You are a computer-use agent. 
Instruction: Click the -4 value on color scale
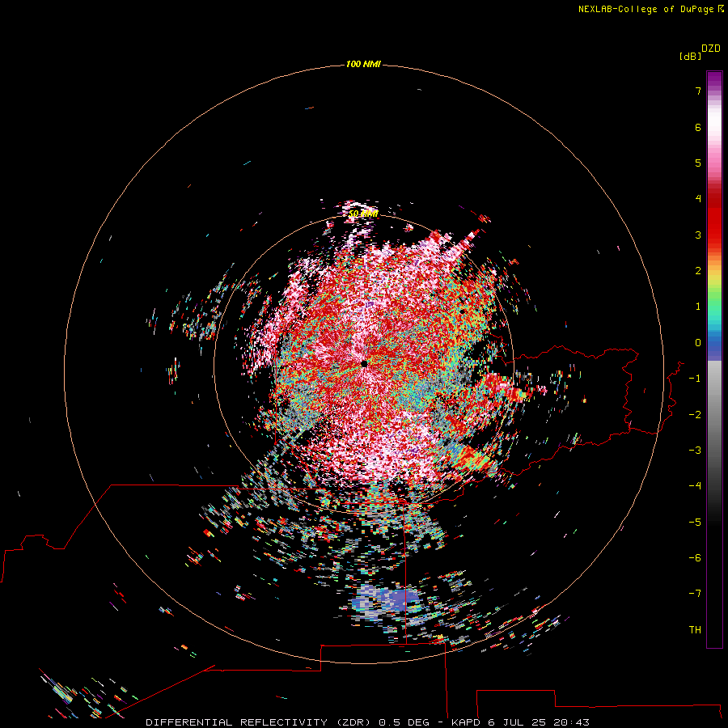(x=695, y=486)
